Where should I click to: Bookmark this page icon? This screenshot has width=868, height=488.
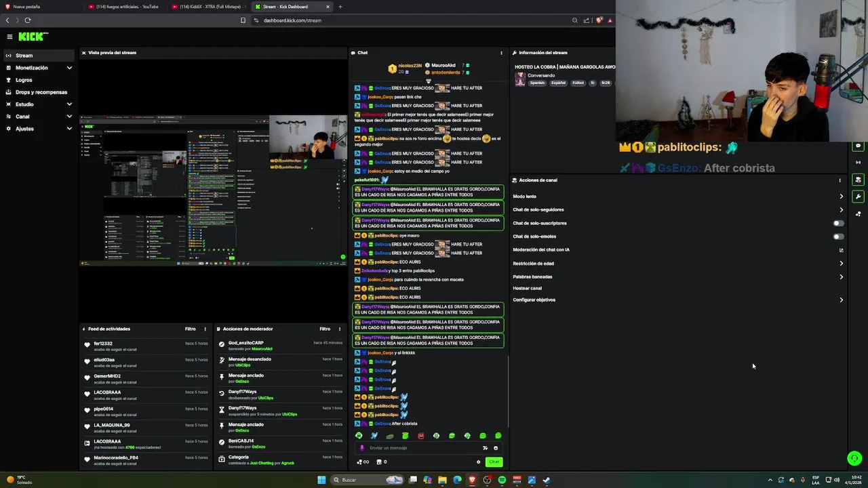pyautogui.click(x=243, y=20)
